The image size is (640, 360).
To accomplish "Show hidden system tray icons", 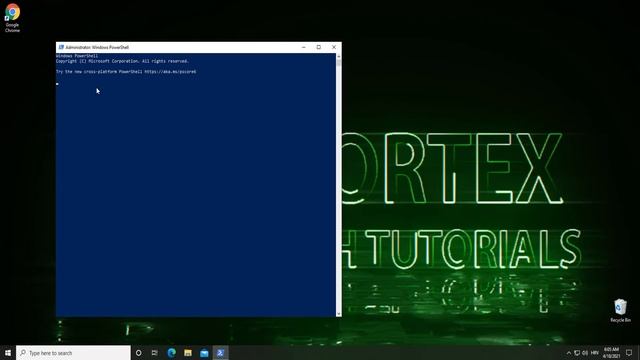I will coord(569,353).
